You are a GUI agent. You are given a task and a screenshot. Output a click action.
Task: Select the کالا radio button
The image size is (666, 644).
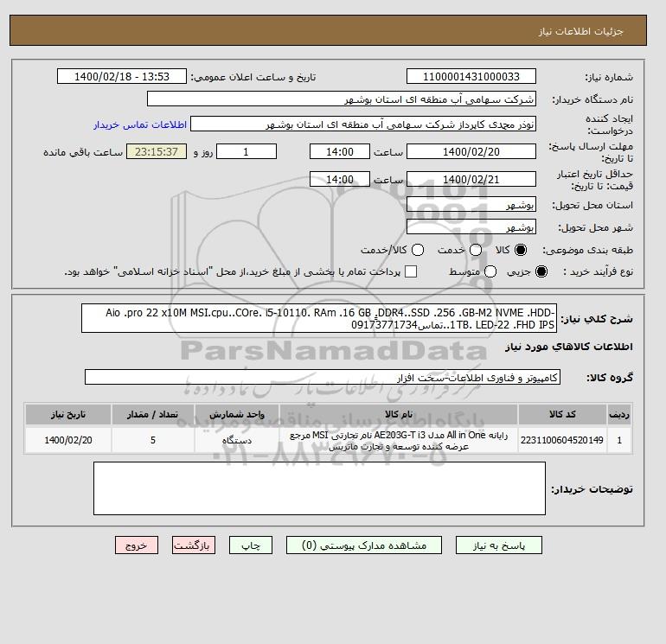tap(521, 250)
